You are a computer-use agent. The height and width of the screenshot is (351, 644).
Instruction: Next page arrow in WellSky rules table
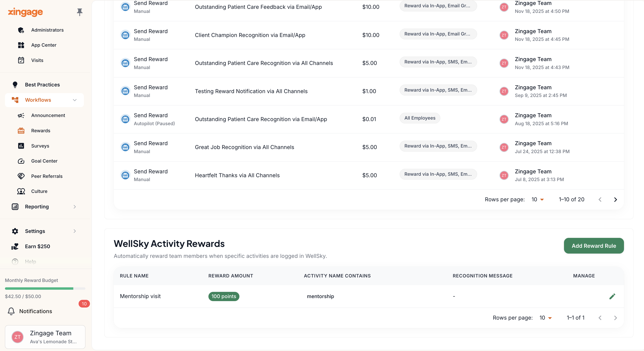(616, 318)
